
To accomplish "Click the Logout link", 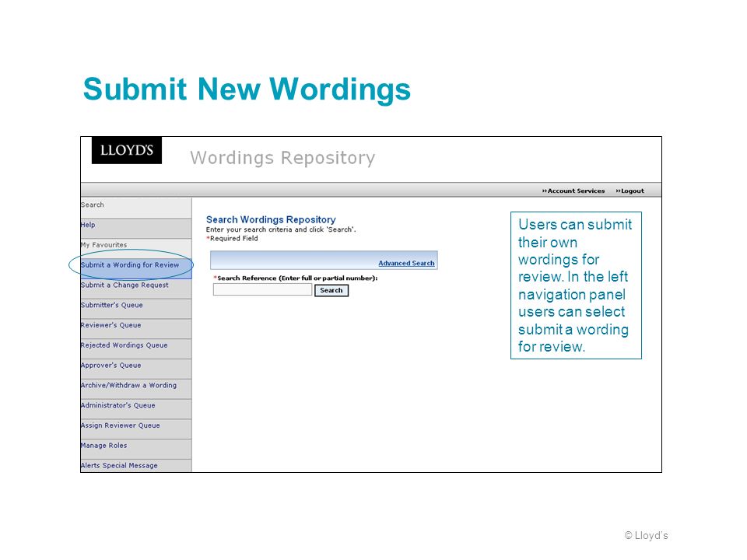I will point(630,191).
